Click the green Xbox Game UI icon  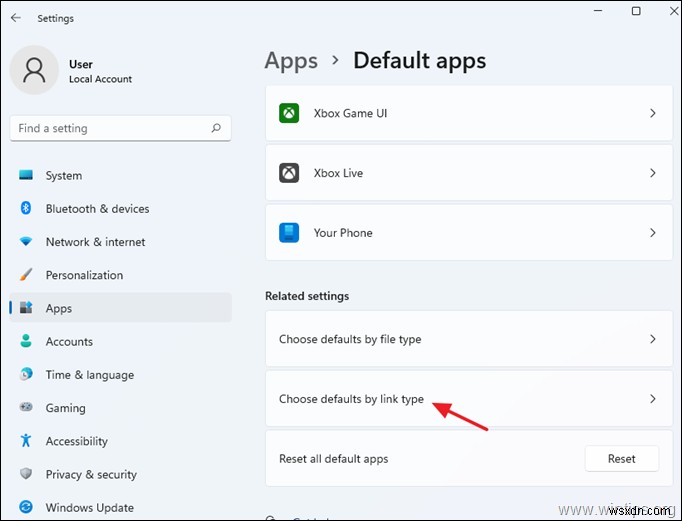point(289,113)
